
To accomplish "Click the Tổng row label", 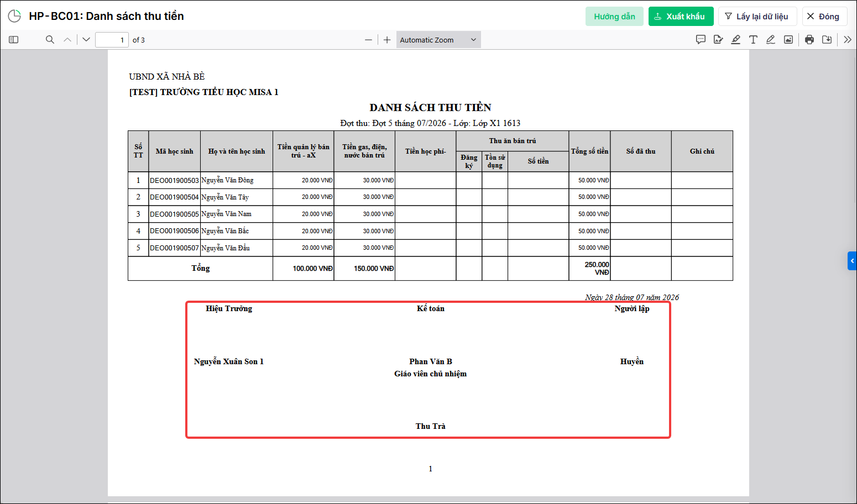I will coord(200,268).
